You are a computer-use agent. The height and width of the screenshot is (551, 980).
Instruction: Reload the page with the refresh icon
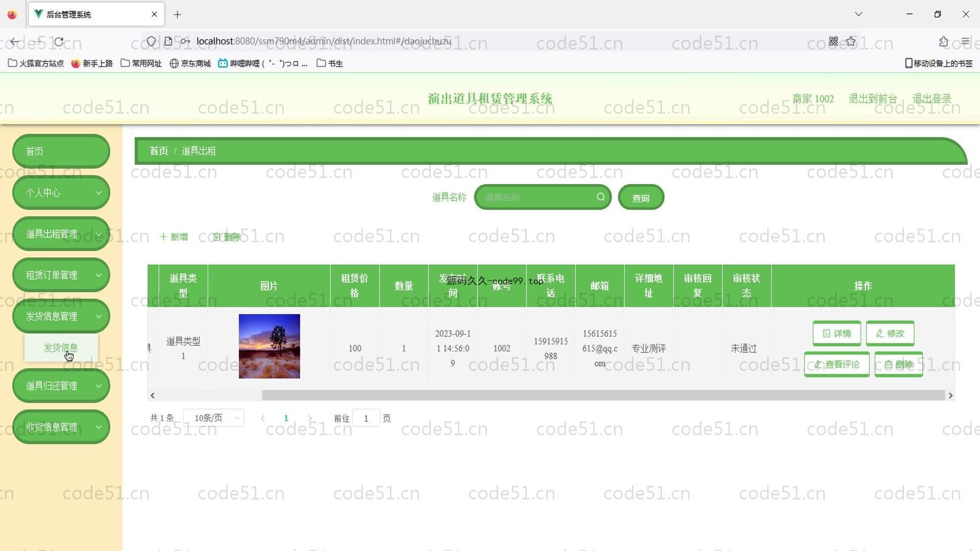pos(59,41)
